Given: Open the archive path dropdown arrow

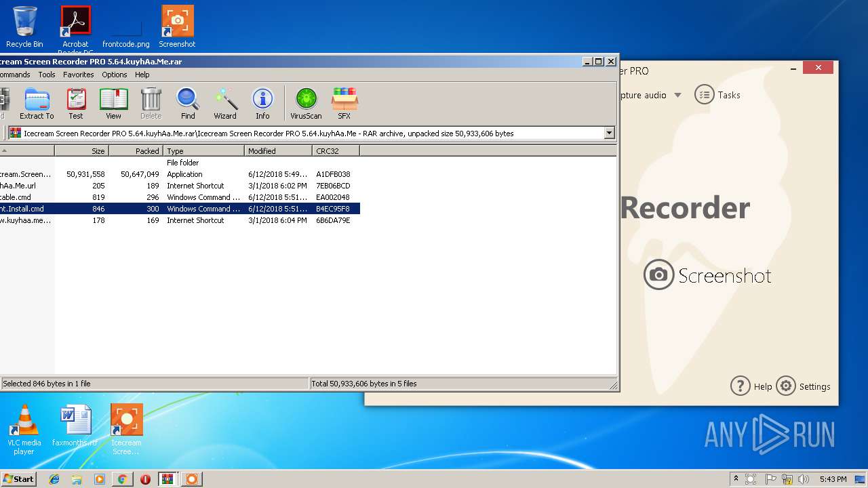Looking at the screenshot, I should (609, 134).
